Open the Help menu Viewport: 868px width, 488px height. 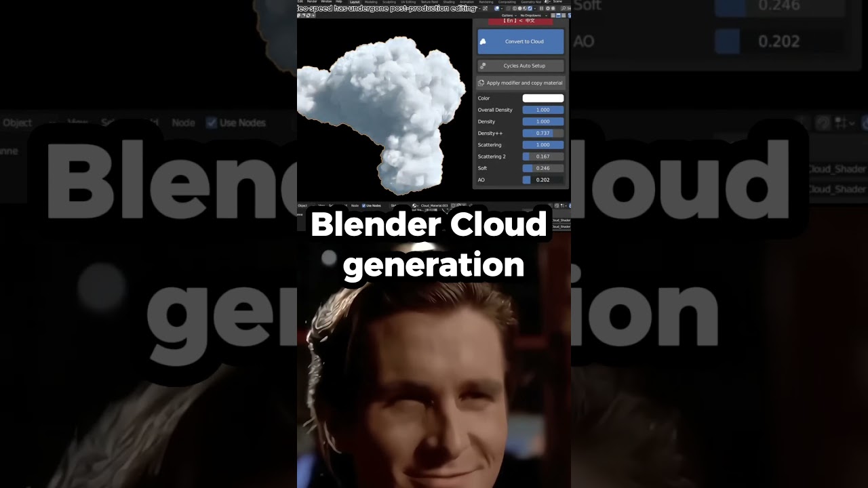pyautogui.click(x=339, y=1)
